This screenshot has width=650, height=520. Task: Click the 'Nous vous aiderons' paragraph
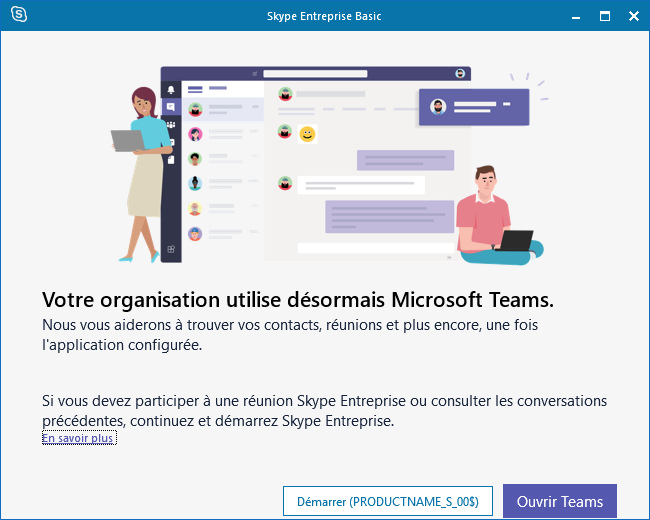click(290, 335)
